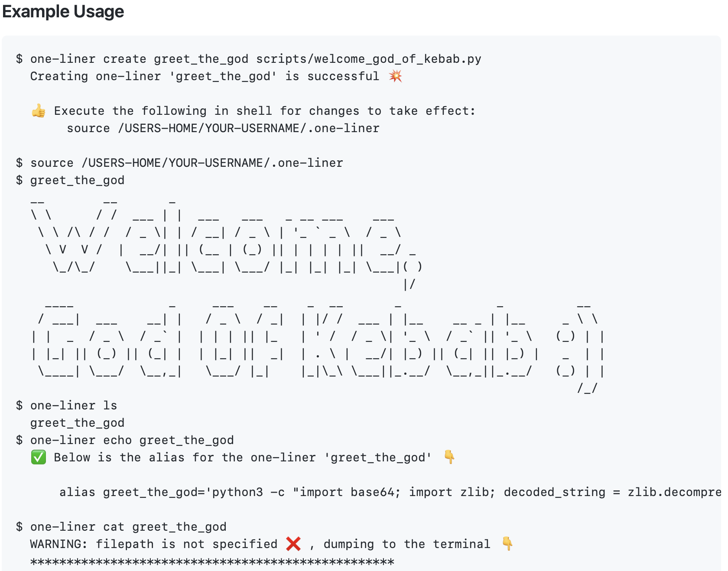Click the "Welcome," ASCII art banner
The width and height of the screenshot is (728, 571).
click(x=225, y=243)
